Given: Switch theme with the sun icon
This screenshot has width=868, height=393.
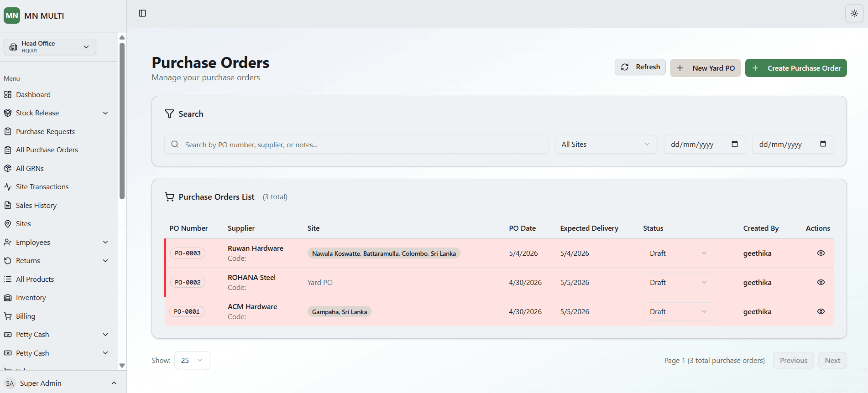Looking at the screenshot, I should pos(854,13).
